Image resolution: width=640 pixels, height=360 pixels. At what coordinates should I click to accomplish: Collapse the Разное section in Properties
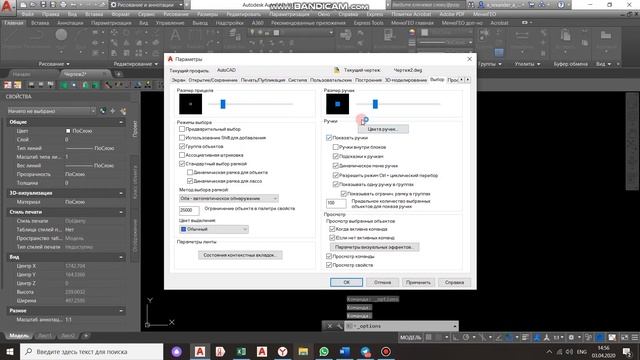[x=121, y=311]
